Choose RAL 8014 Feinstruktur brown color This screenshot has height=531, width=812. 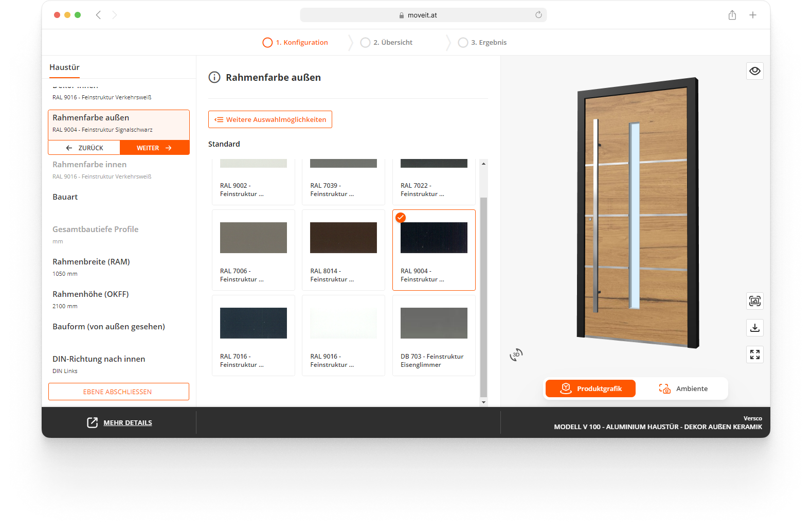[344, 250]
